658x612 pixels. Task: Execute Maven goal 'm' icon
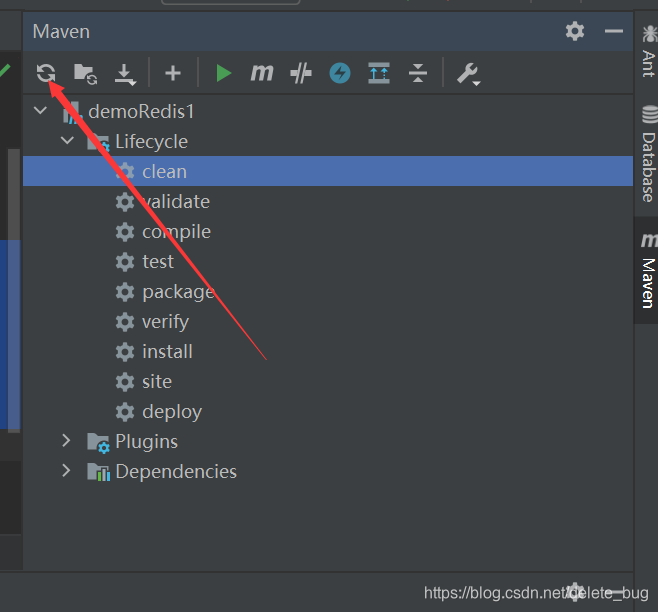[262, 73]
